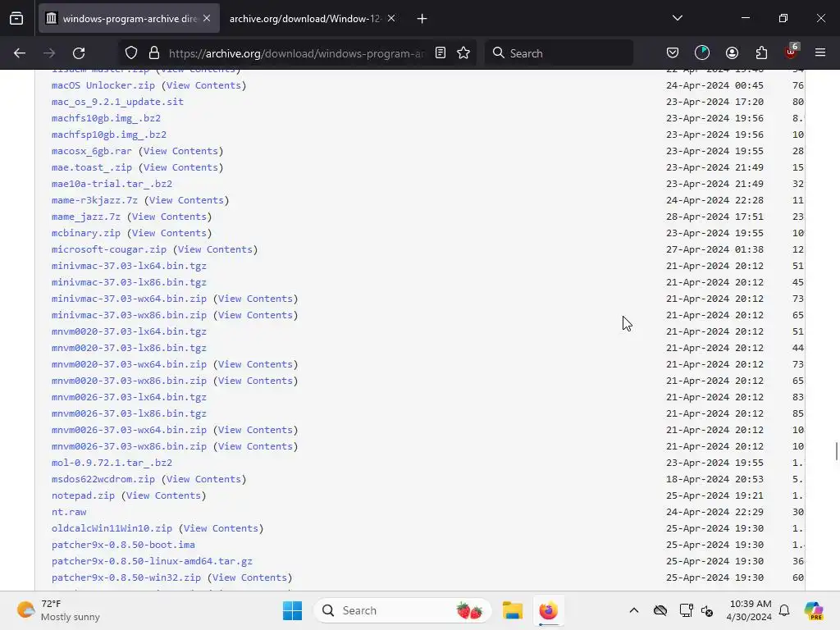The image size is (840, 630).
Task: Download patcher9x-0.8.50-linux-amd64.tar.gz
Action: [152, 561]
